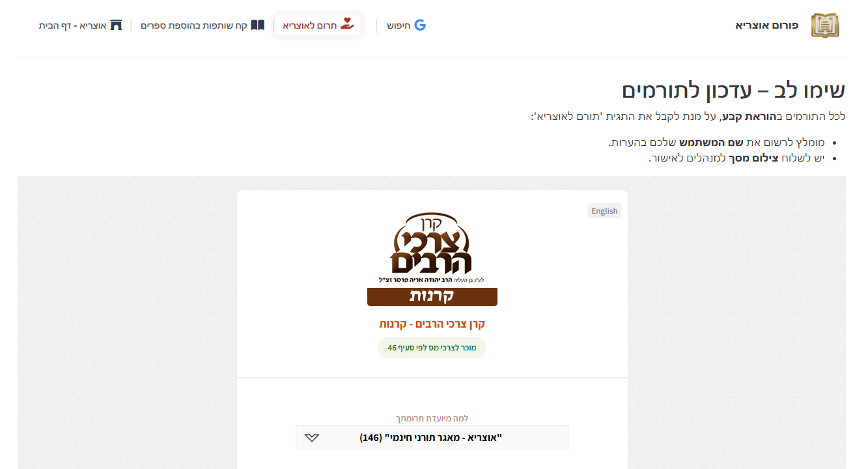Viewport: 868px width, 469px height.
Task: Open the 'פורום אוצריא' site title
Action: [x=767, y=25]
